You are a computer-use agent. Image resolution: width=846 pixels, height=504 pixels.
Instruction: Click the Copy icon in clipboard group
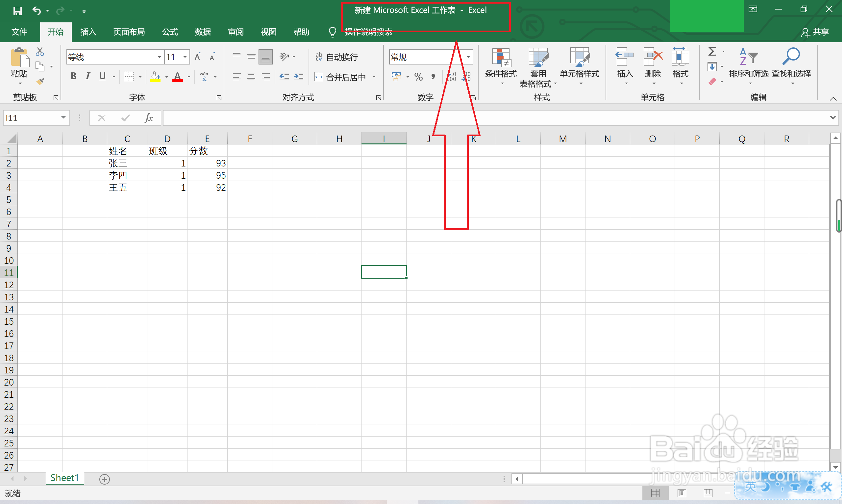[40, 66]
